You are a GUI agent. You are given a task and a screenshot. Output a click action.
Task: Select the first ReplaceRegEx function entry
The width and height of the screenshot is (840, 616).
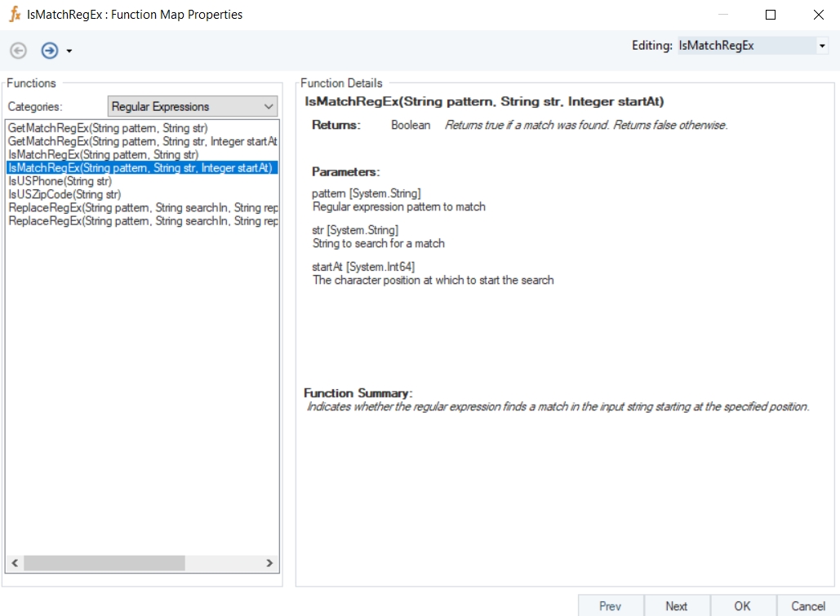coord(142,208)
